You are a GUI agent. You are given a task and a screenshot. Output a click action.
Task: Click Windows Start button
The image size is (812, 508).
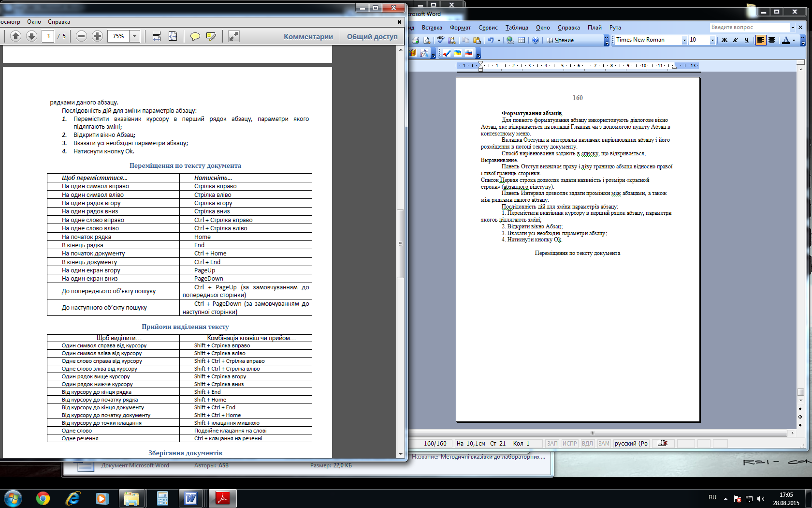point(13,498)
